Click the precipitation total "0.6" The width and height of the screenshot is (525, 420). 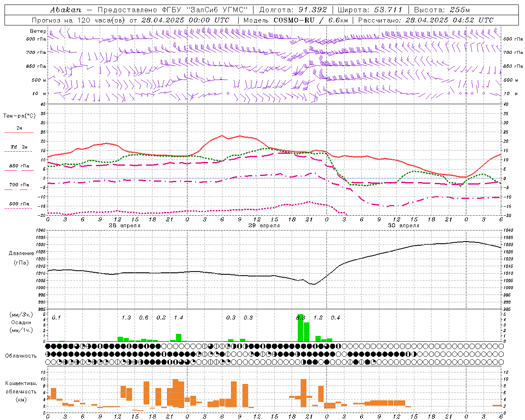144,317
